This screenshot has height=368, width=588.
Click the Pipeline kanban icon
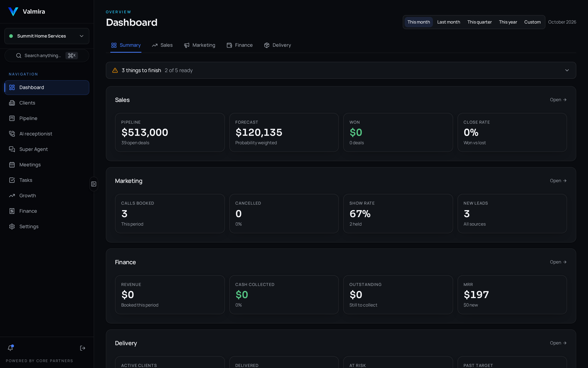(12, 118)
